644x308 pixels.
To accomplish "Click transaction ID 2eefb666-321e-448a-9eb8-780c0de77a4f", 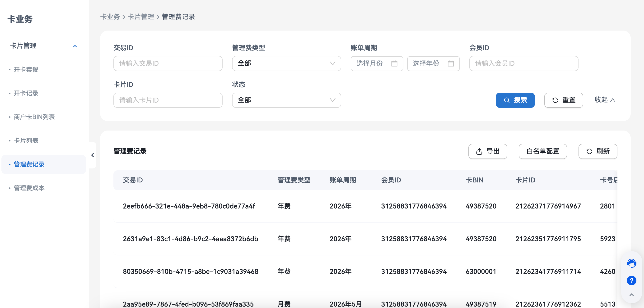I will [x=189, y=206].
